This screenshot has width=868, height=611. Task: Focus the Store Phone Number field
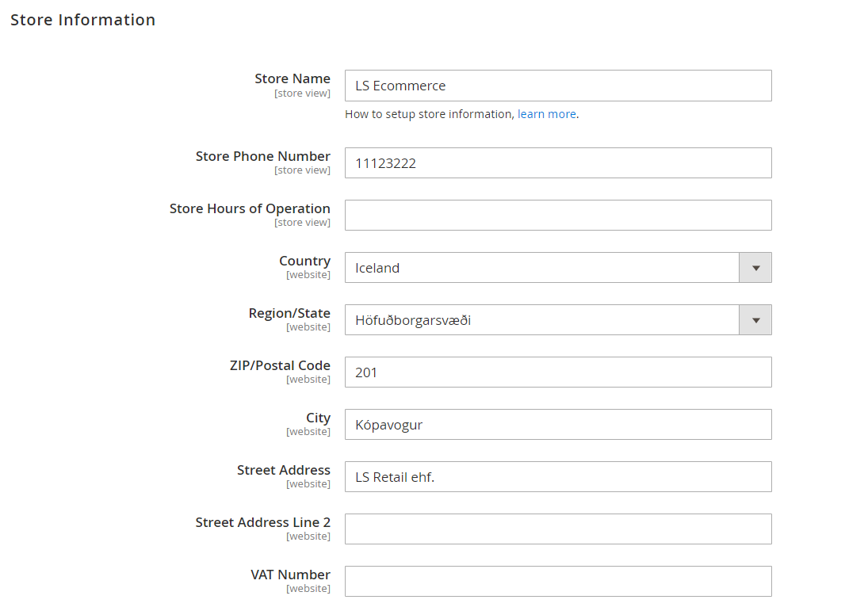click(x=557, y=163)
